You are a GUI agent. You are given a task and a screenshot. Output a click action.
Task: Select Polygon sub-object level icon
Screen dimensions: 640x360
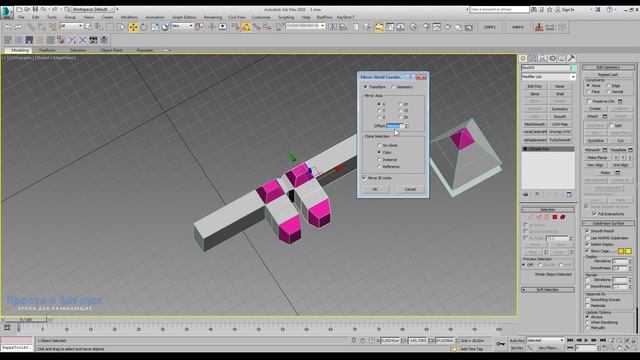[555, 217]
